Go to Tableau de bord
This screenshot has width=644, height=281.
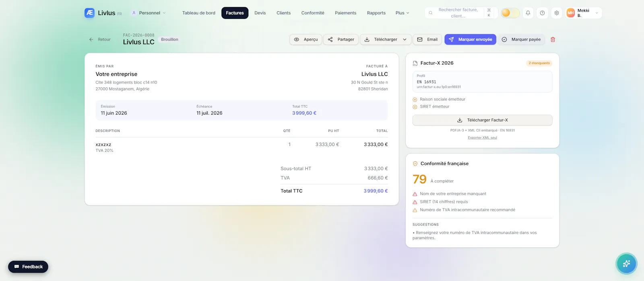coord(199,13)
